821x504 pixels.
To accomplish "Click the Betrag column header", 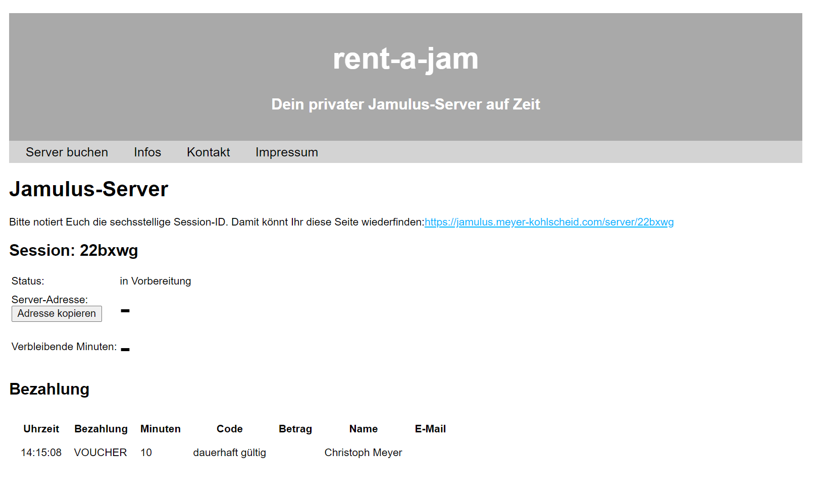I will (x=295, y=429).
